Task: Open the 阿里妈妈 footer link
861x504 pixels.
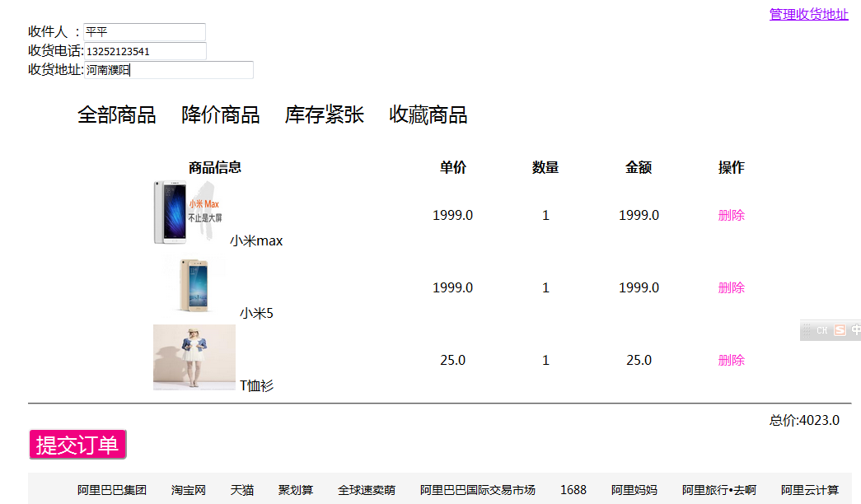Action: click(x=634, y=490)
